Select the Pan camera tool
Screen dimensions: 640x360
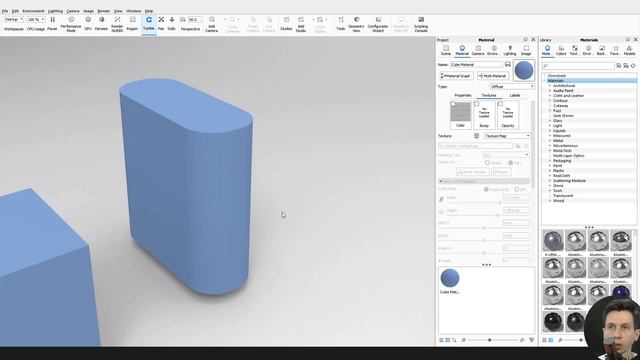[161, 24]
